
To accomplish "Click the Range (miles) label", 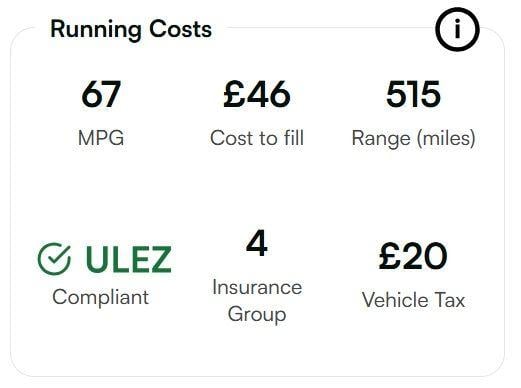I will pos(413,138).
